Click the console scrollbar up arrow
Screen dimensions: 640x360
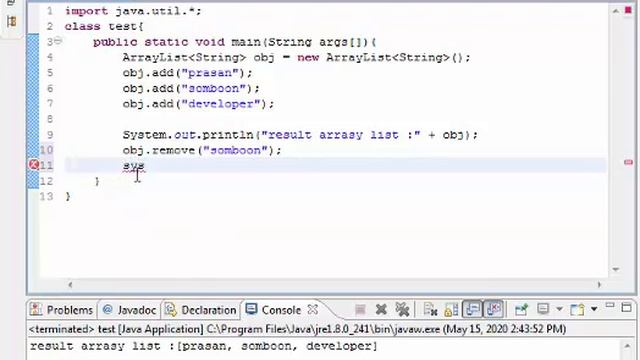click(x=627, y=346)
